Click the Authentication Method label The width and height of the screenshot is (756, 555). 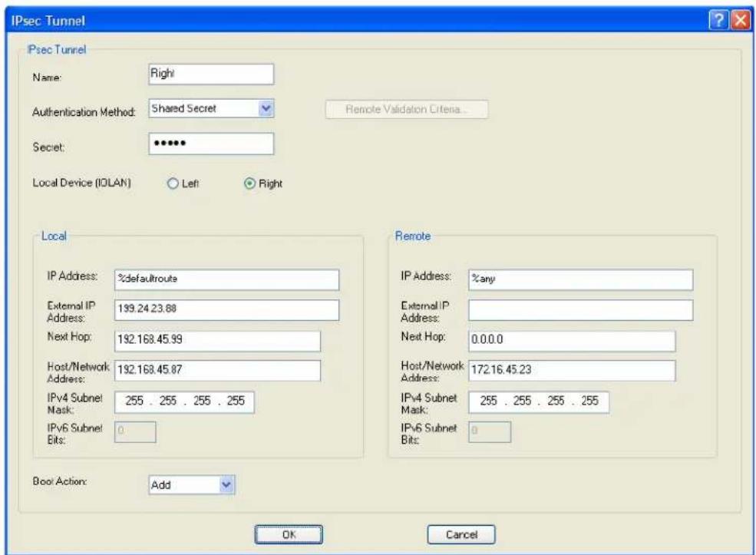coord(84,112)
